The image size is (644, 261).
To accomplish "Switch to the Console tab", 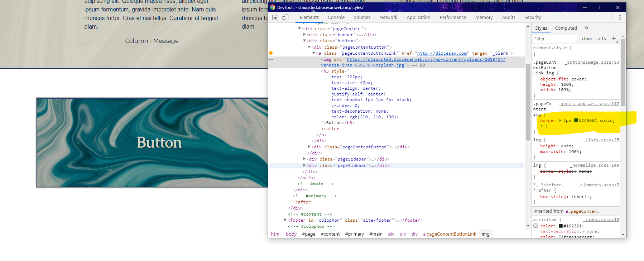I will tap(336, 17).
